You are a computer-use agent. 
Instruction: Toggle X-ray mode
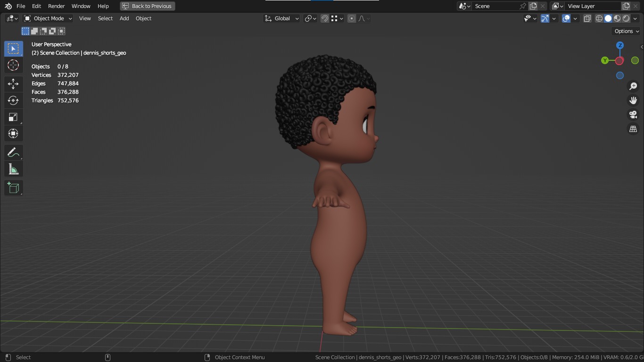point(587,18)
